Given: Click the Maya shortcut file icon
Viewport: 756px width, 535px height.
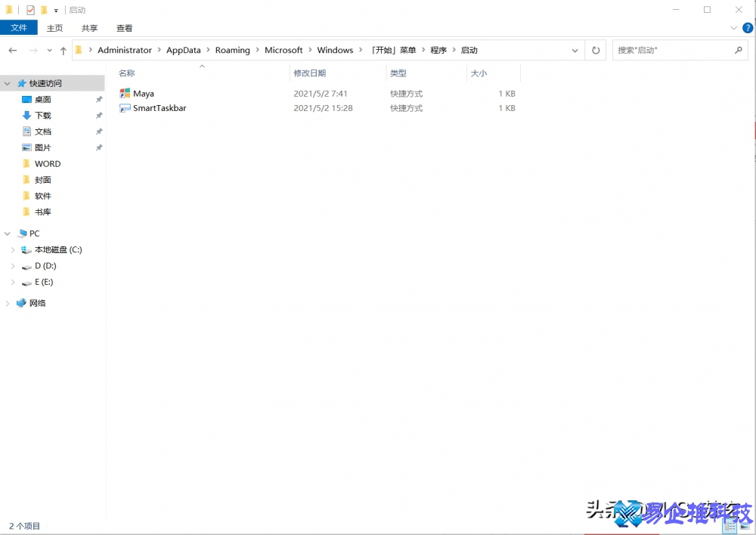Looking at the screenshot, I should click(x=125, y=94).
